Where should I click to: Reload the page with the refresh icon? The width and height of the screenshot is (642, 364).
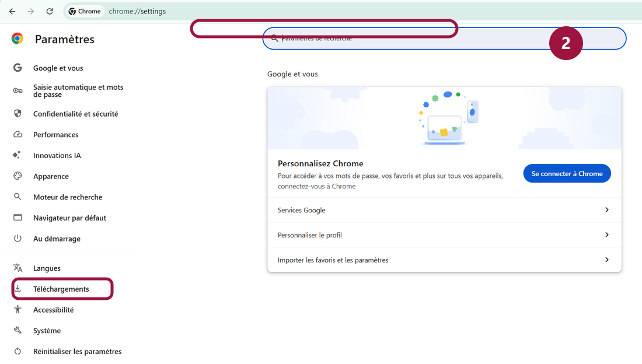50,12
